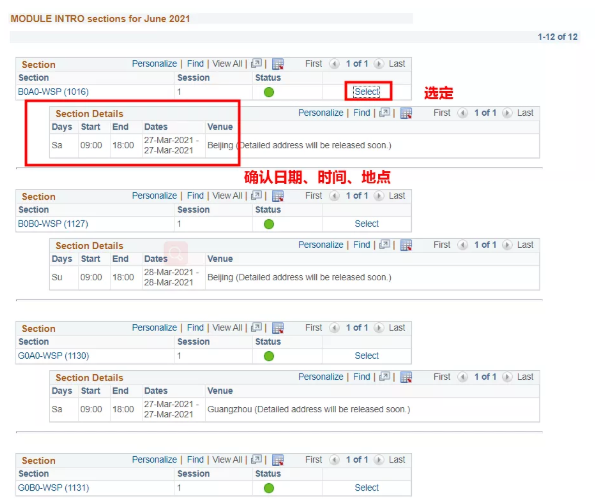
Task: Download the 27-Mar Beijing Section Details grid
Action: point(406,113)
